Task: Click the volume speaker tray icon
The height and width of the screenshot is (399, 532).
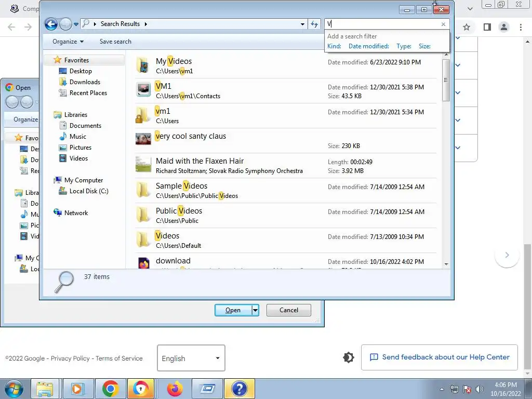Action: tap(480, 389)
